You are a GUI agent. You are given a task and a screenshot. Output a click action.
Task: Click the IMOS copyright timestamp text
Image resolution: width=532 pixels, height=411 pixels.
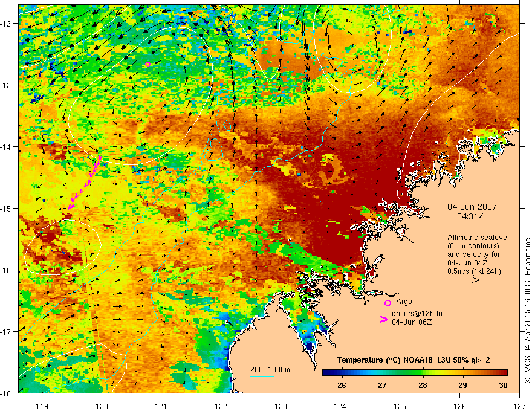click(x=528, y=311)
